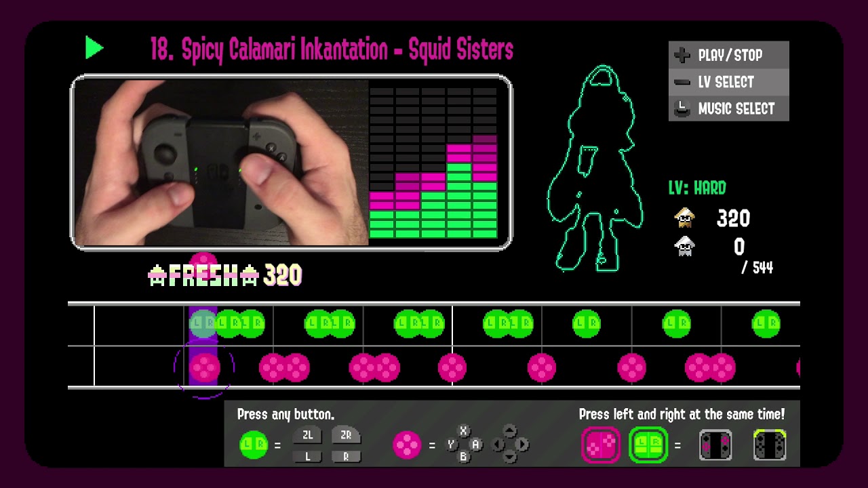
Task: Click the ZL button in the legend
Action: (x=307, y=436)
